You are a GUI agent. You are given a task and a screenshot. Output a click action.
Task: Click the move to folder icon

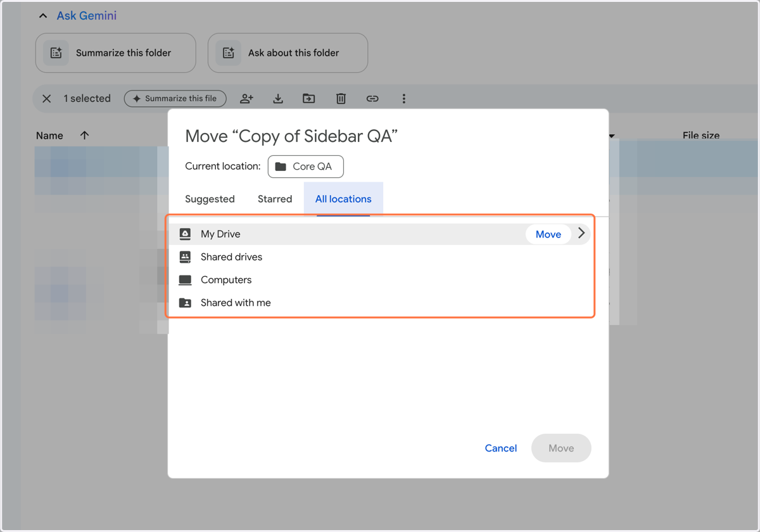point(309,99)
